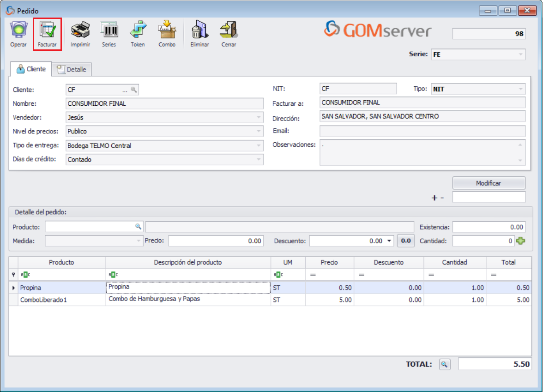Expand the Tipo de entrega dropdown
The height and width of the screenshot is (392, 543).
coord(259,145)
